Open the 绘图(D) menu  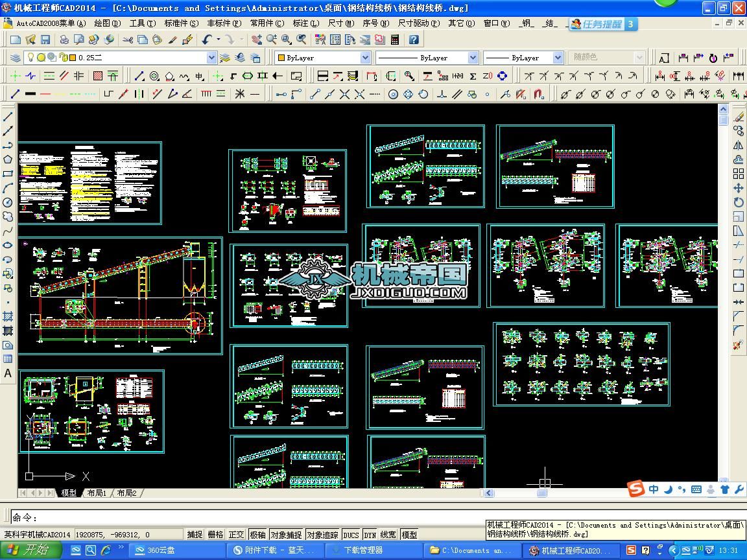click(x=107, y=23)
